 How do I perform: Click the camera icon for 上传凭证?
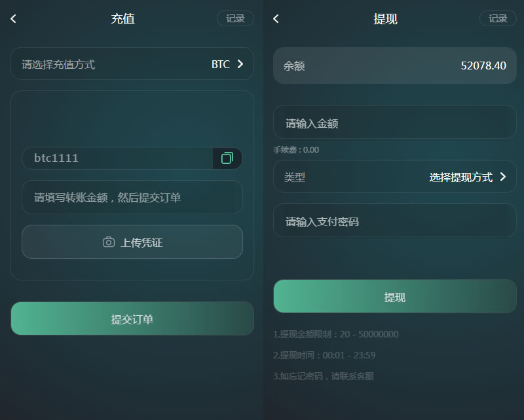(109, 242)
